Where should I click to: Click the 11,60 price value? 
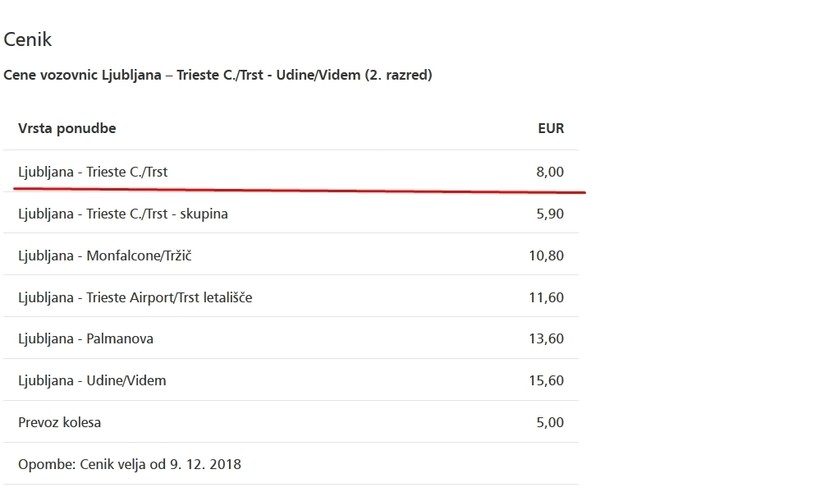546,298
